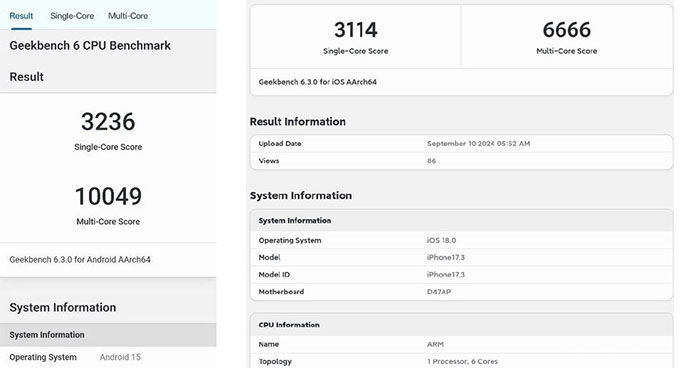
Task: Switch to the Multi-Core tab
Action: tap(128, 16)
